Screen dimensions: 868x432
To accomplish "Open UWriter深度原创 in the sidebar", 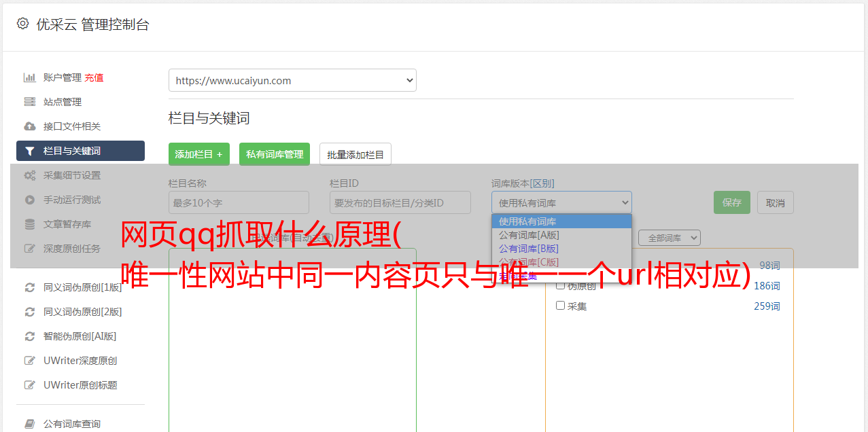I will click(x=80, y=361).
